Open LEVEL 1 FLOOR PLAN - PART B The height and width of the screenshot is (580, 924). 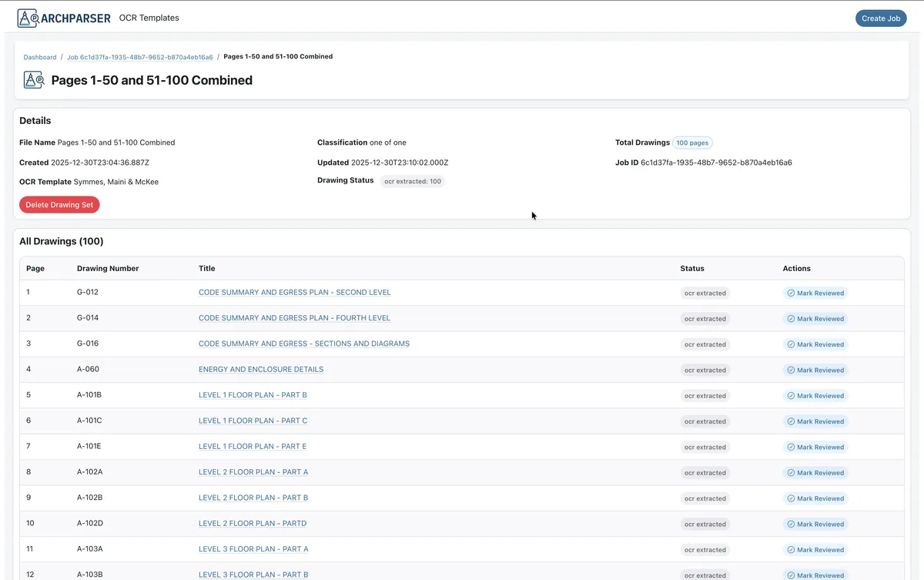tap(253, 395)
